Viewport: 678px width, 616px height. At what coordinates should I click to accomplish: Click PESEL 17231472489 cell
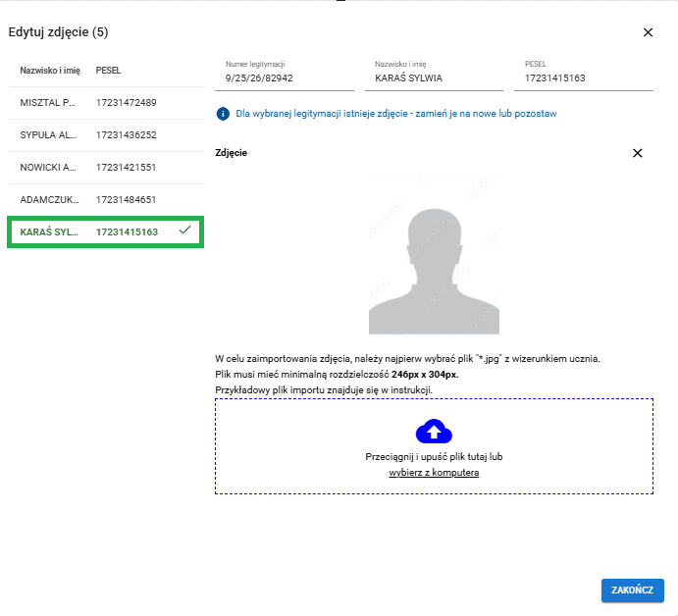pyautogui.click(x=127, y=102)
